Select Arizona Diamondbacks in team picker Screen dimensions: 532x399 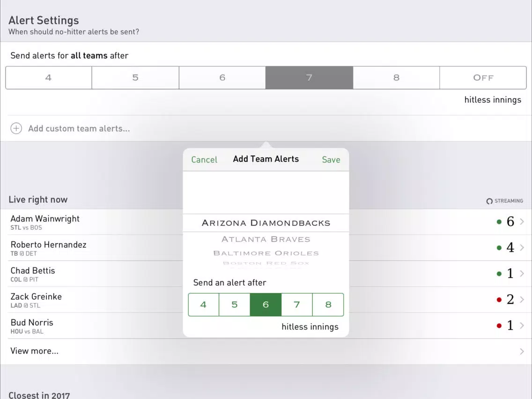266,223
